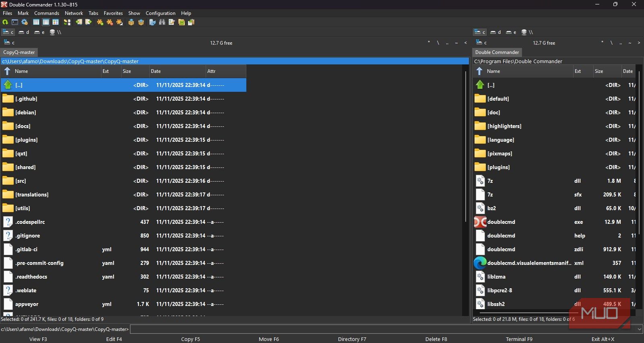Select the CopyQ-master tab

coord(19,52)
